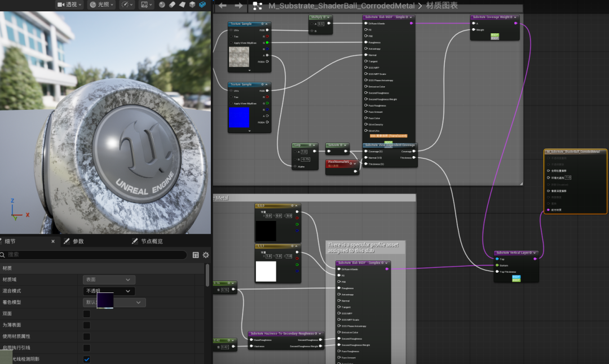The image size is (609, 364).
Task: Click Alpha input pin on Lerp node
Action: pyautogui.click(x=295, y=166)
